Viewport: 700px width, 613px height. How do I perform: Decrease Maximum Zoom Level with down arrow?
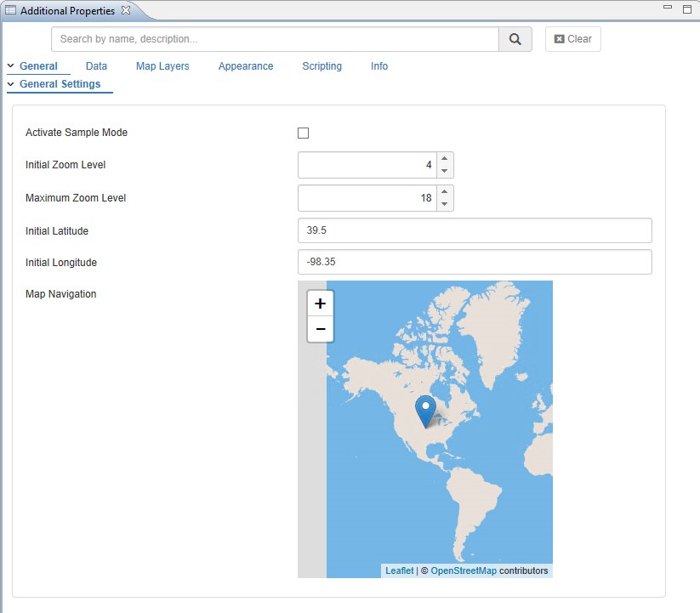(444, 204)
